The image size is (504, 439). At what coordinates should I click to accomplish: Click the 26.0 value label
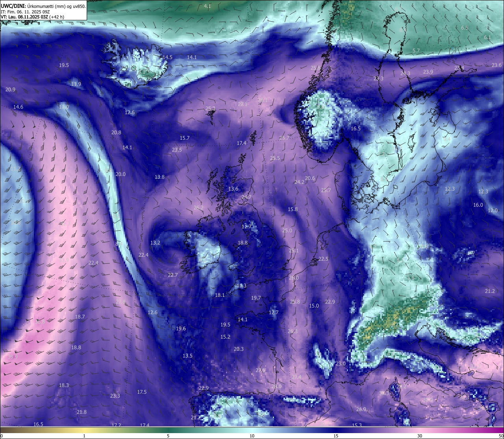click(294, 278)
